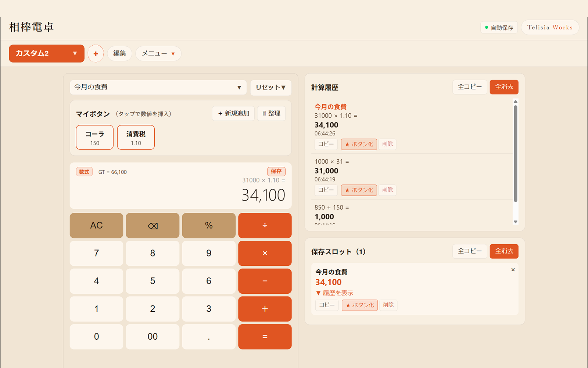
Task: Click the equals key
Action: [265, 337]
